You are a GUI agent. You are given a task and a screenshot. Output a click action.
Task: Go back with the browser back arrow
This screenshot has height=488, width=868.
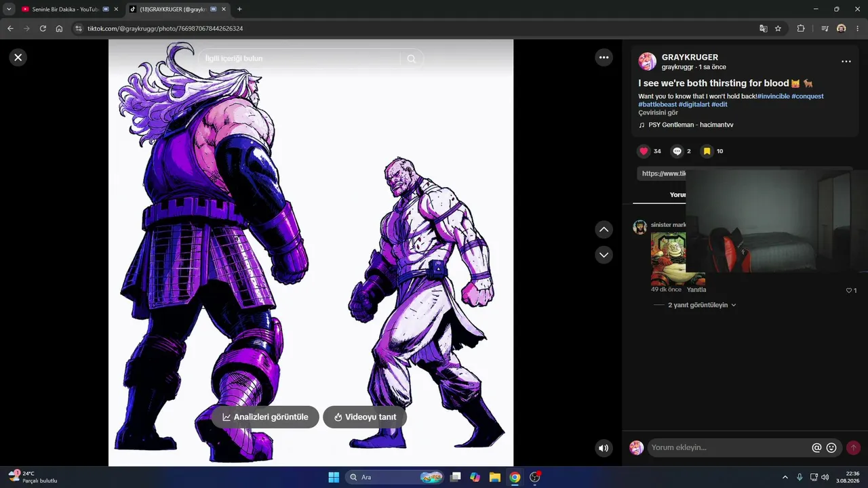[x=10, y=28]
